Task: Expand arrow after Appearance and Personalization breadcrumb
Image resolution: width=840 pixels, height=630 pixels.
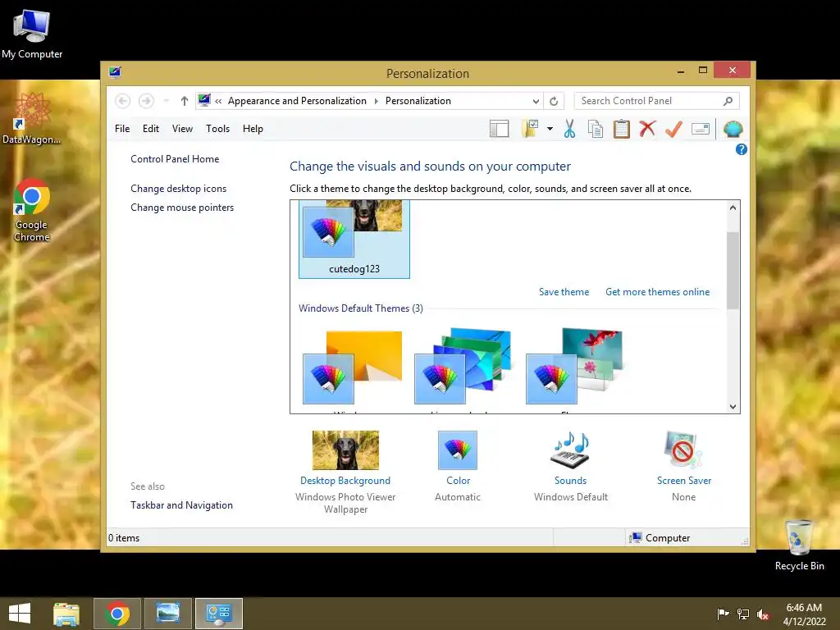Action: 376,101
